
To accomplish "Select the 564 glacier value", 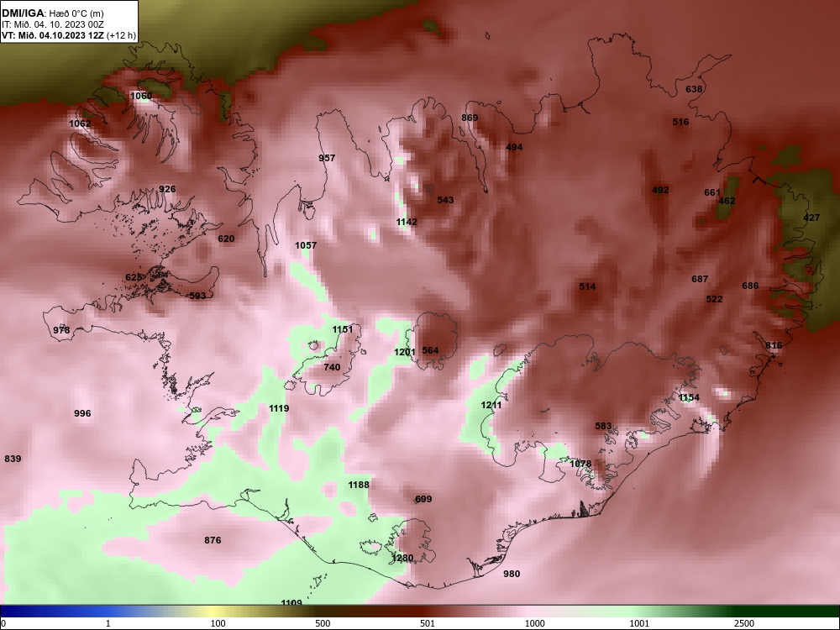I will [x=430, y=350].
